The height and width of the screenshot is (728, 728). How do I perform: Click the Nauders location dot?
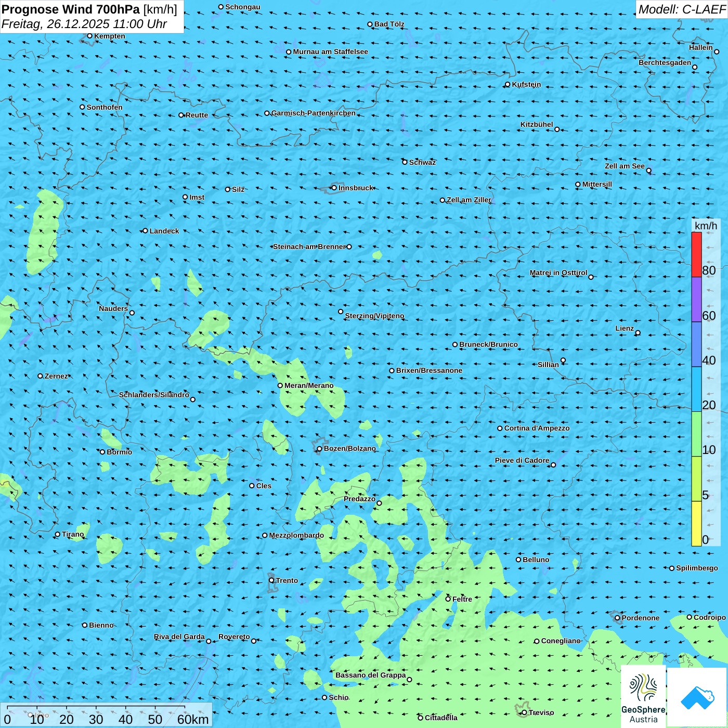[x=132, y=313]
